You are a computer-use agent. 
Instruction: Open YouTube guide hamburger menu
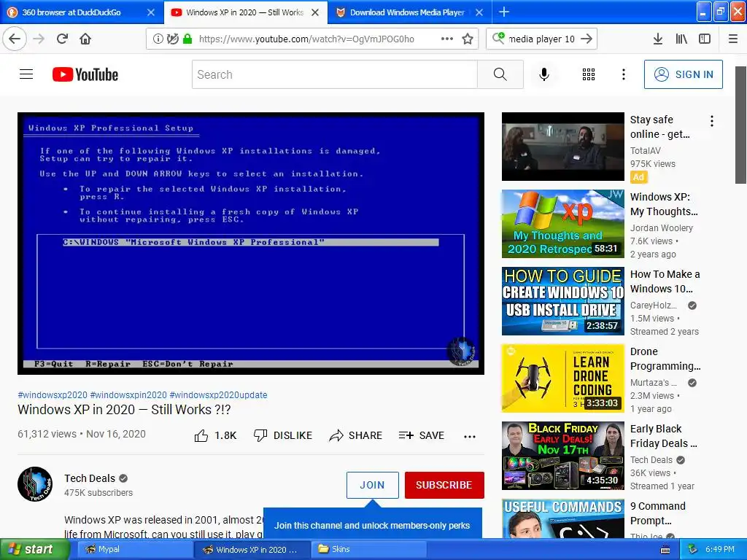click(26, 74)
